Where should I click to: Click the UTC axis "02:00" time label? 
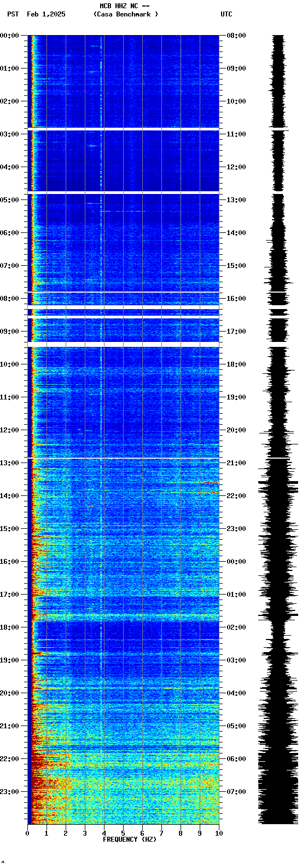(x=236, y=627)
